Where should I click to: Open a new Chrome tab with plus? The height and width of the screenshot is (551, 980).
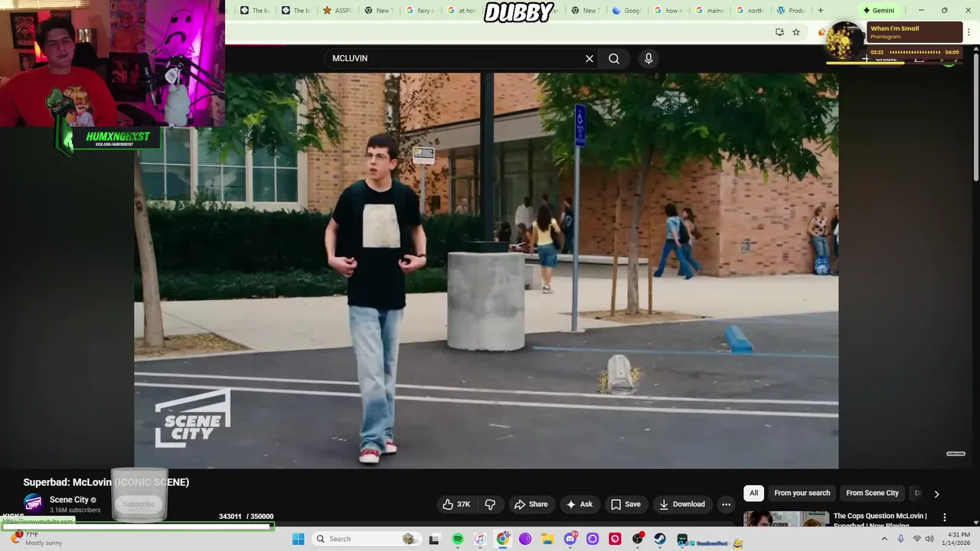821,11
